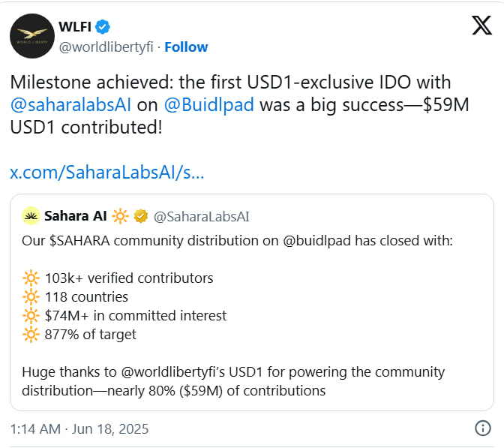This screenshot has height=448, width=504.
Task: Click WLFI's blue verified badge
Action: tap(102, 27)
